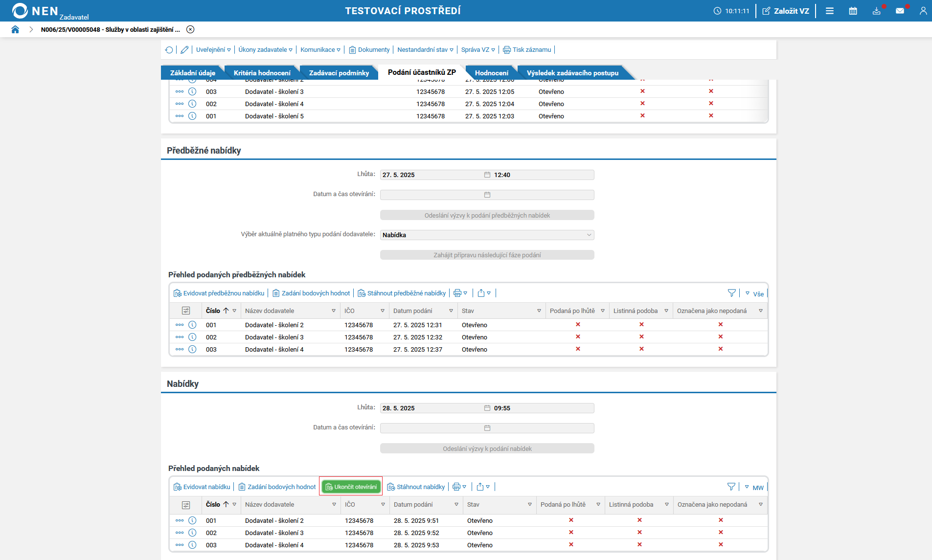Click the downloads icon in header

[x=876, y=11]
